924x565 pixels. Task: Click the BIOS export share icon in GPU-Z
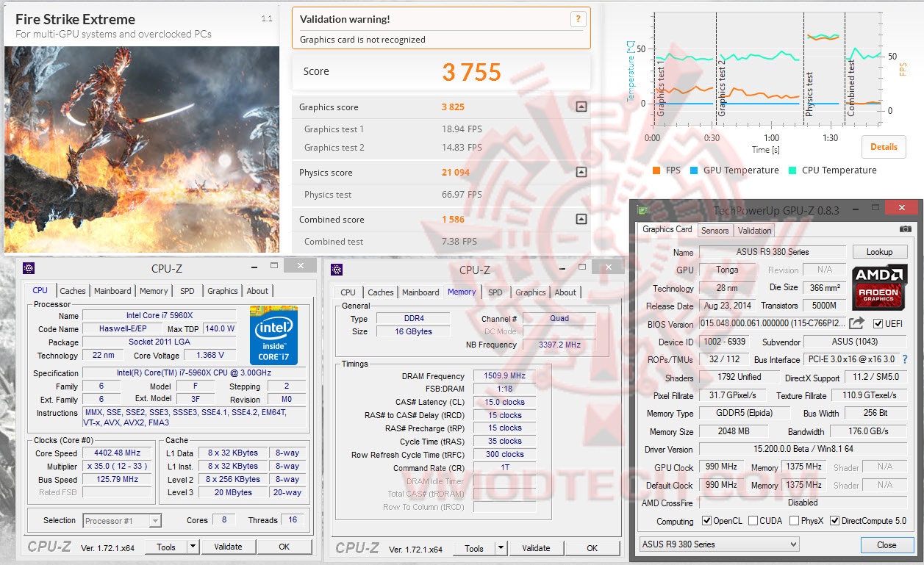pos(856,323)
